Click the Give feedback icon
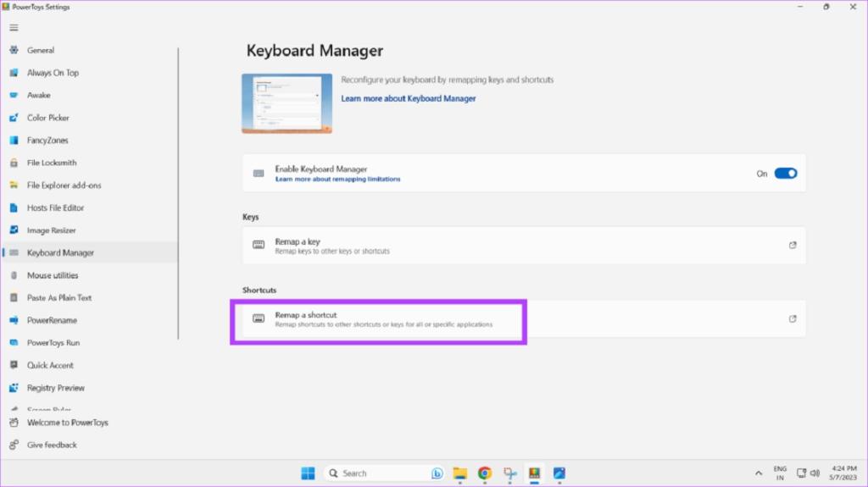Viewport: 868px width, 487px height. coord(14,445)
